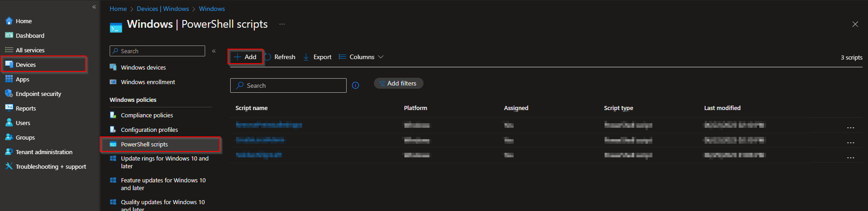The image size is (868, 211).
Task: Click the Quality updates Windows logo icon
Action: tap(113, 202)
